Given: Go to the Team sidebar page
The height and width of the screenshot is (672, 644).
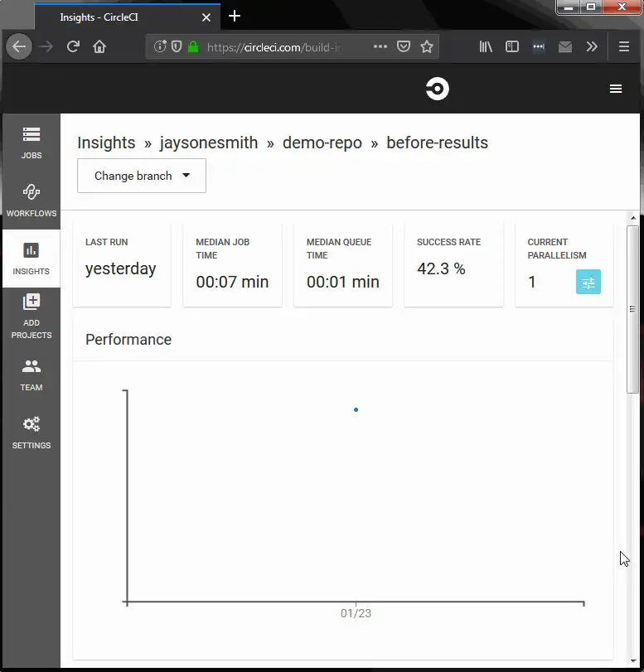Looking at the screenshot, I should pos(31,375).
